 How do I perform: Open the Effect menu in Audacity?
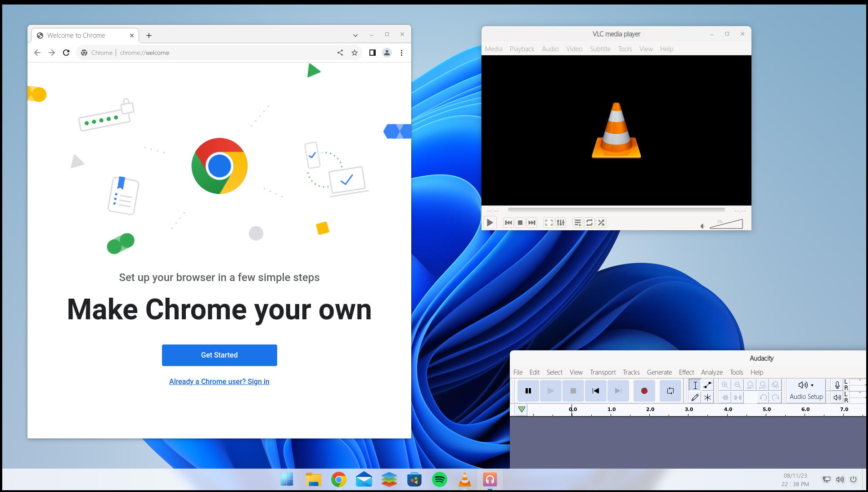(686, 372)
